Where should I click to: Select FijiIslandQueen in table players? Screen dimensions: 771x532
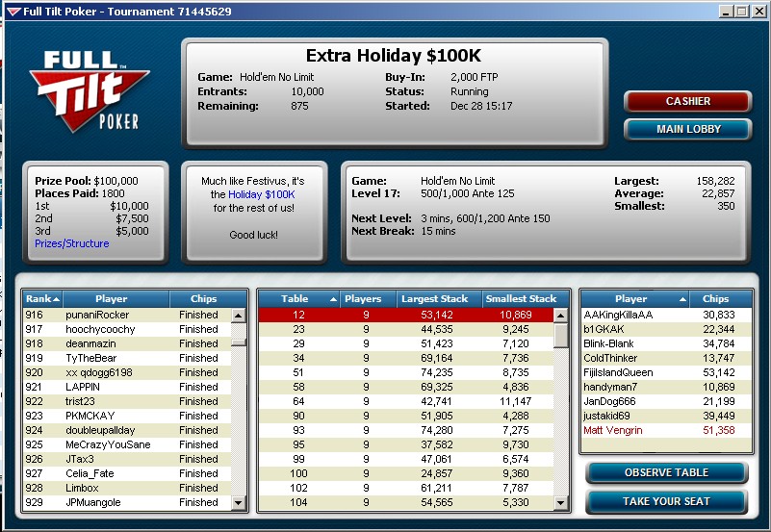[x=666, y=372]
